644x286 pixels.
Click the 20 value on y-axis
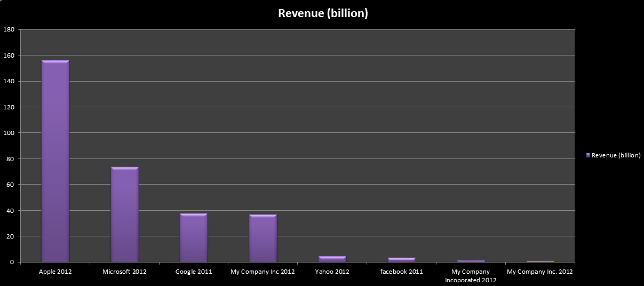pos(10,236)
